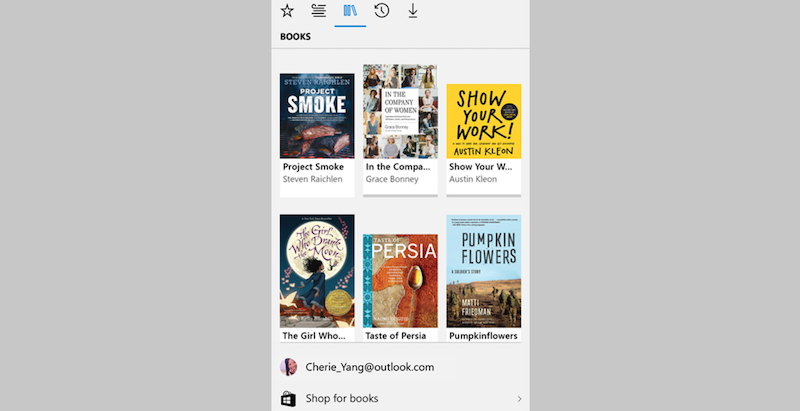The width and height of the screenshot is (800, 411).
Task: Open the Favorites star icon
Action: (287, 11)
